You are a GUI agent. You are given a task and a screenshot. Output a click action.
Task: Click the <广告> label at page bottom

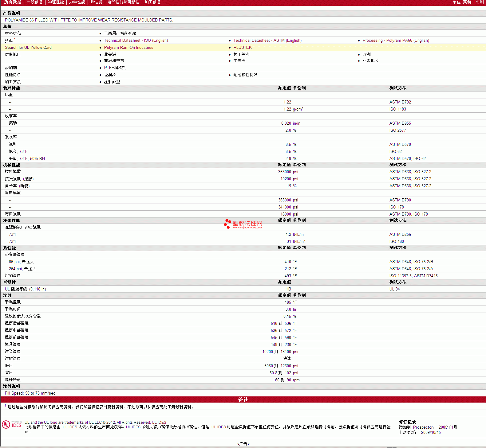[x=243, y=444]
